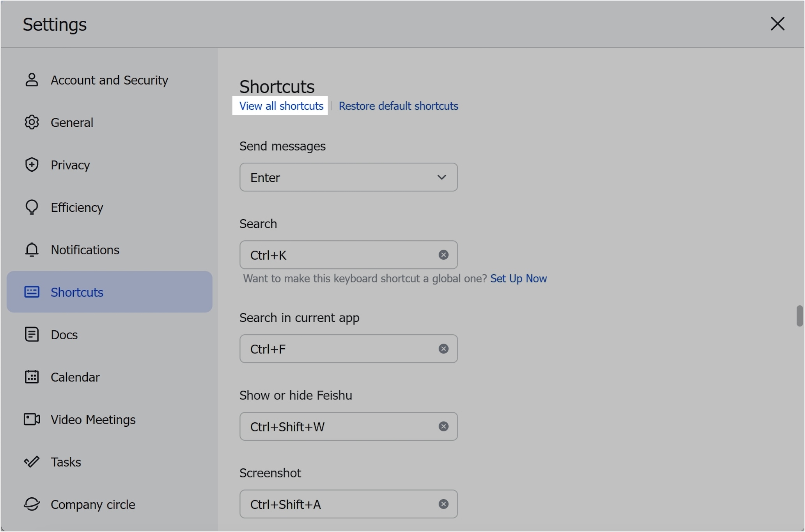Click the Privacy shield icon
805x532 pixels.
(x=32, y=165)
